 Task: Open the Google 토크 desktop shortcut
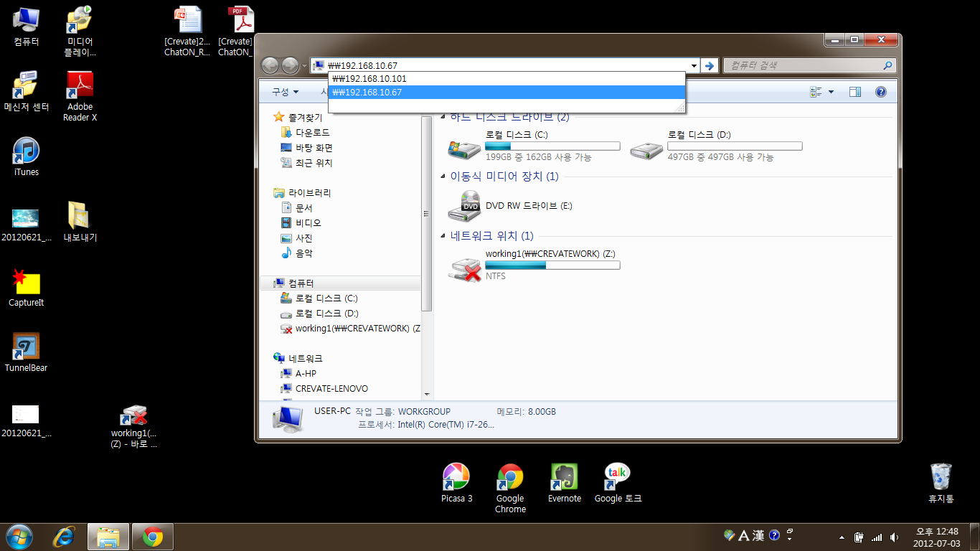pos(618,483)
